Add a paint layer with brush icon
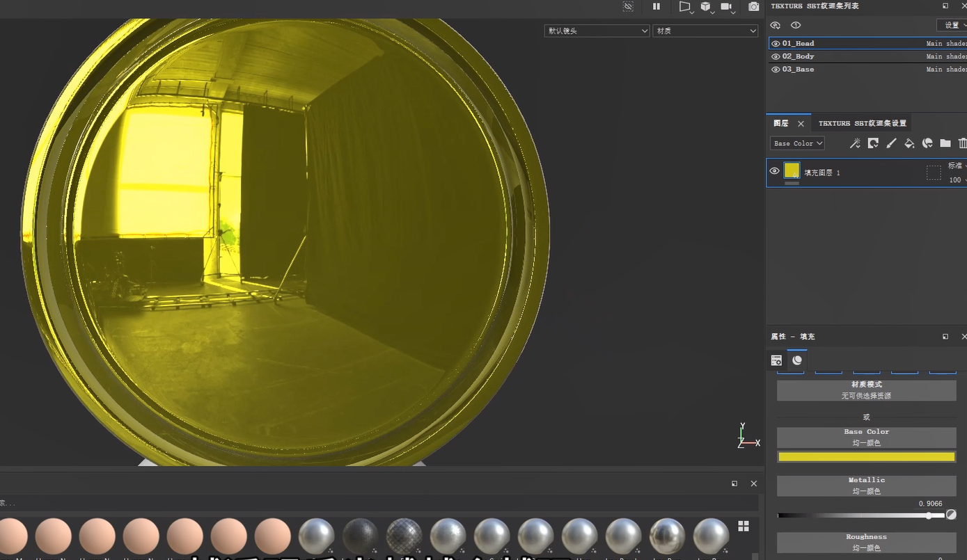The height and width of the screenshot is (560, 967). coord(891,143)
